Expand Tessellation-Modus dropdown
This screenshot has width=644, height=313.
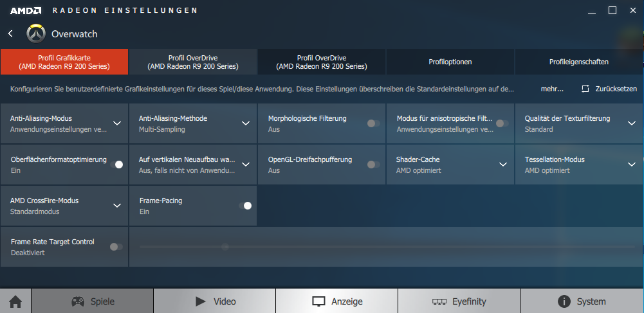pyautogui.click(x=632, y=165)
